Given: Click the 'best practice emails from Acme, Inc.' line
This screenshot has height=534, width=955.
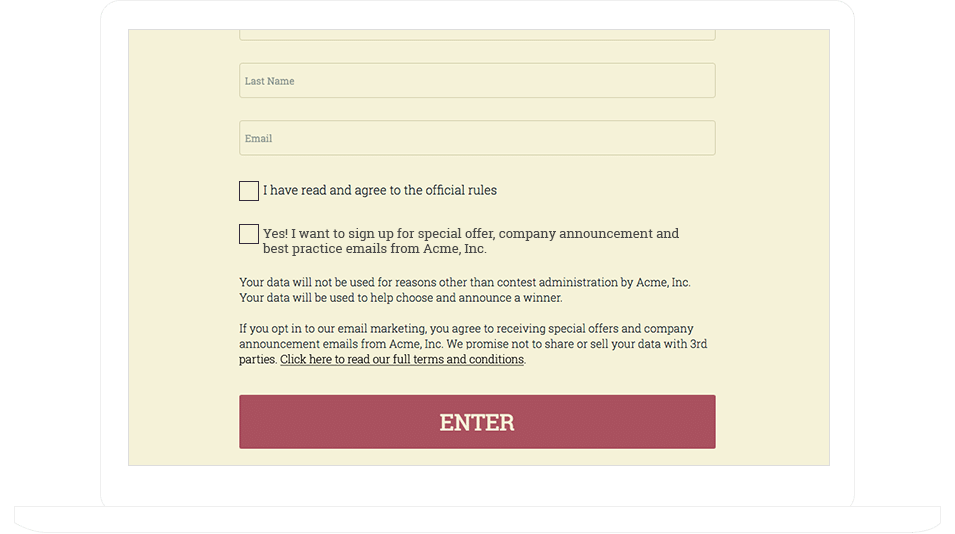Looking at the screenshot, I should point(375,249).
